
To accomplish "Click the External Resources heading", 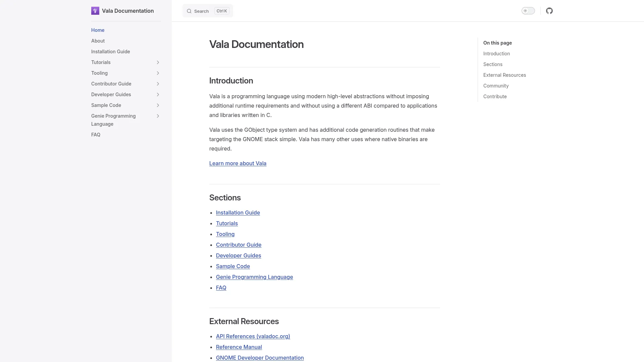I will 244,321.
